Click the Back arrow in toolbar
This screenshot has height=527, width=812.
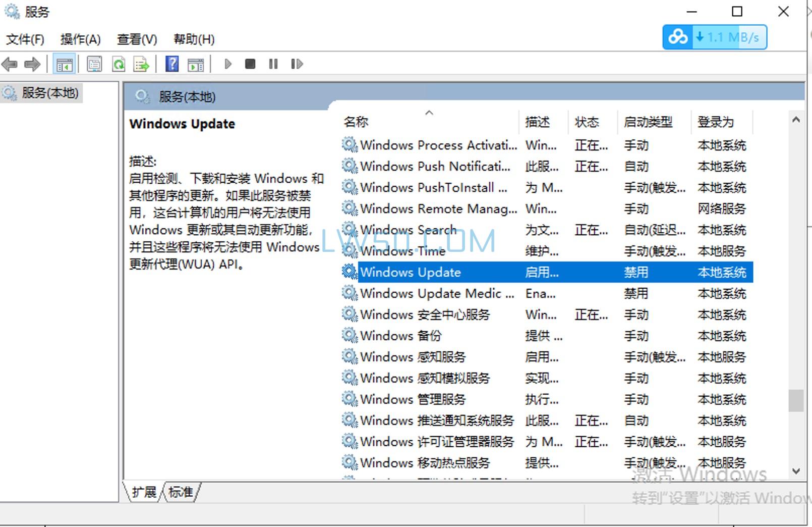point(10,64)
